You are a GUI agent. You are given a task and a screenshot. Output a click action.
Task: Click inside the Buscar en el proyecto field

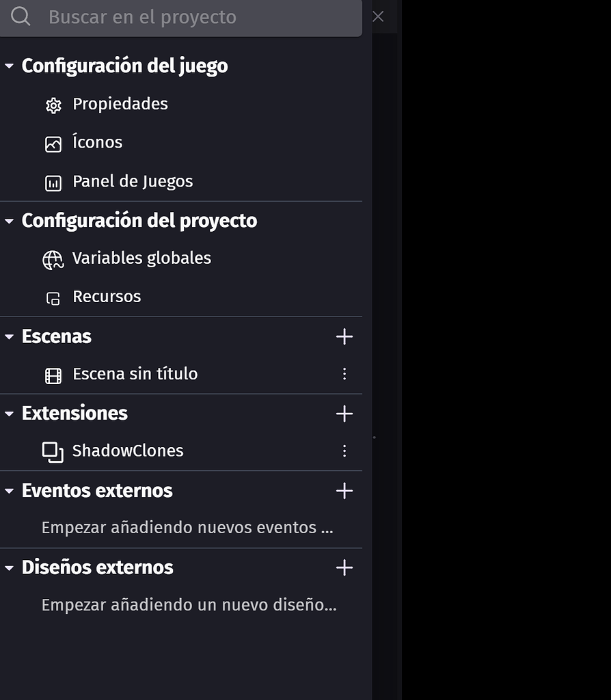[x=191, y=17]
